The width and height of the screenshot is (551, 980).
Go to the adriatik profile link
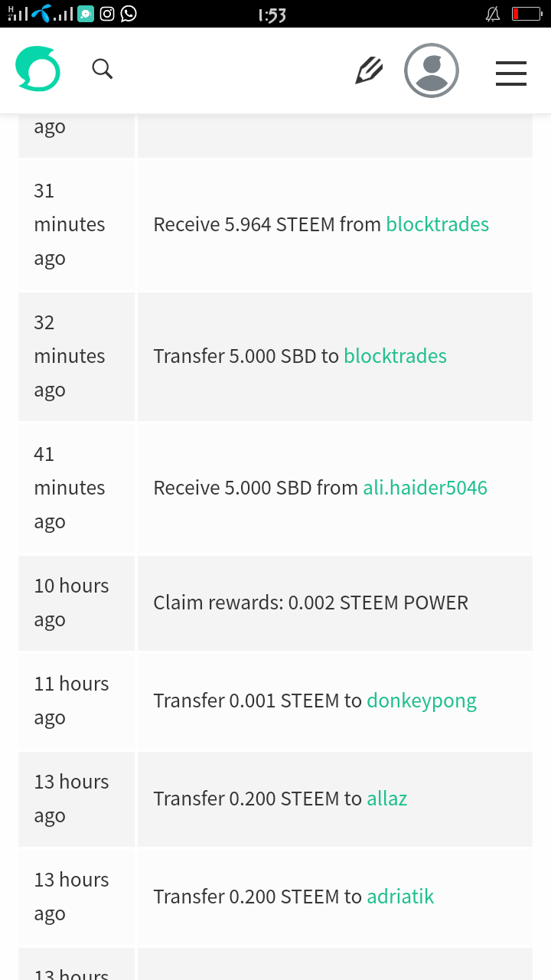click(400, 897)
